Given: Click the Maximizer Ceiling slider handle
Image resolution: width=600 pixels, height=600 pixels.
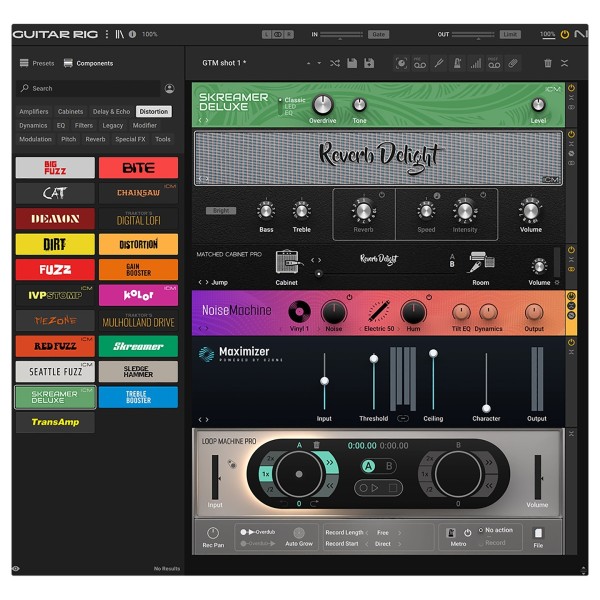Looking at the screenshot, I should 433,353.
